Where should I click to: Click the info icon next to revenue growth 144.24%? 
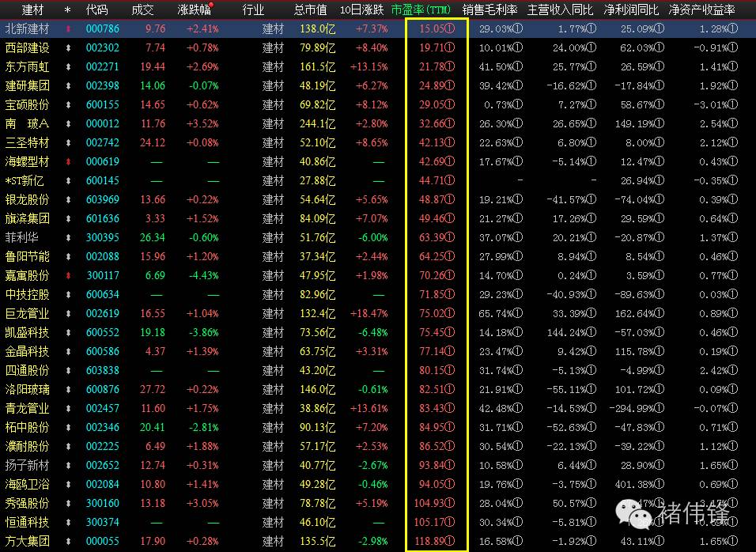point(591,333)
